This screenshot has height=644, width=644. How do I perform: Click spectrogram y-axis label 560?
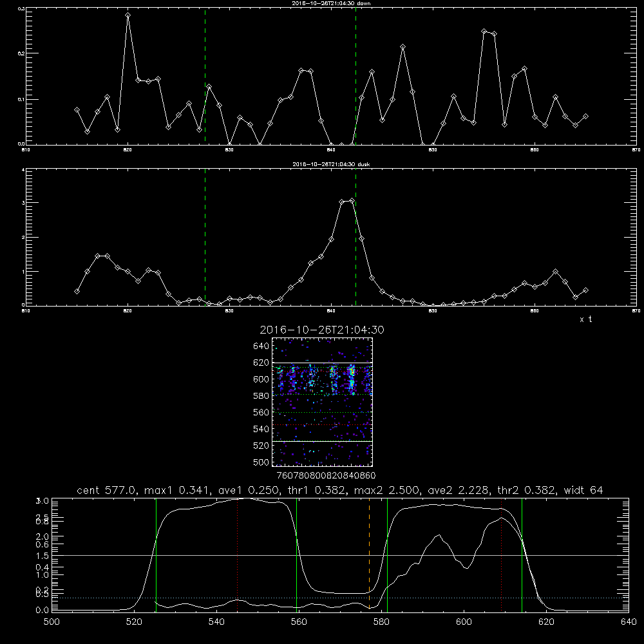click(x=261, y=412)
